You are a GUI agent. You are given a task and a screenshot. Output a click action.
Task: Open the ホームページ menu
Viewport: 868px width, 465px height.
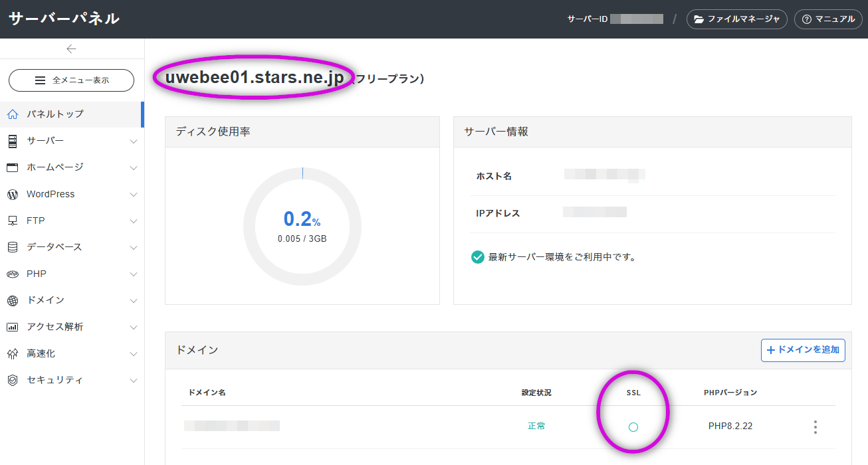click(72, 167)
